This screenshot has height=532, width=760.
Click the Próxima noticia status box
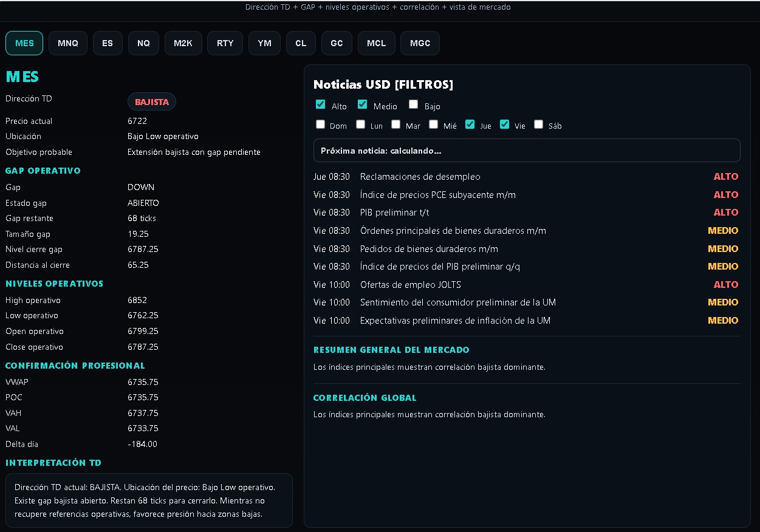526,151
